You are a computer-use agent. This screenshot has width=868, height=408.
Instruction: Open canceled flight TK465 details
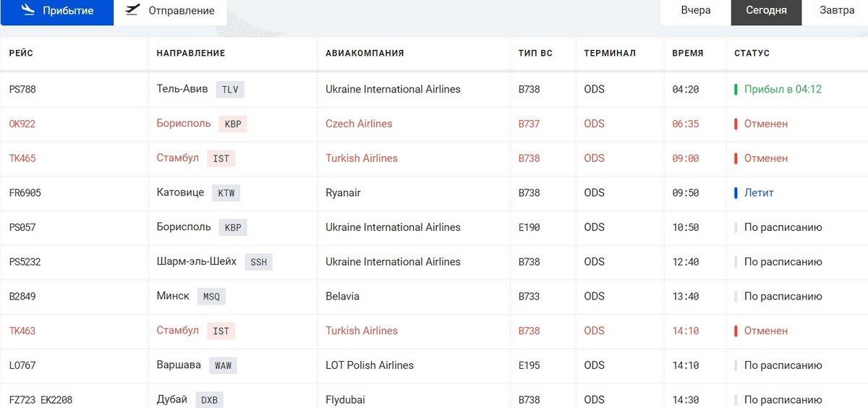[434, 158]
